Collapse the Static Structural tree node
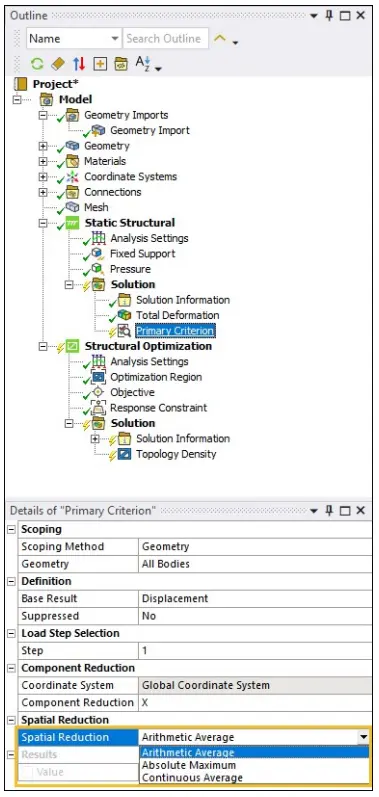The height and width of the screenshot is (797, 379). pos(43,223)
